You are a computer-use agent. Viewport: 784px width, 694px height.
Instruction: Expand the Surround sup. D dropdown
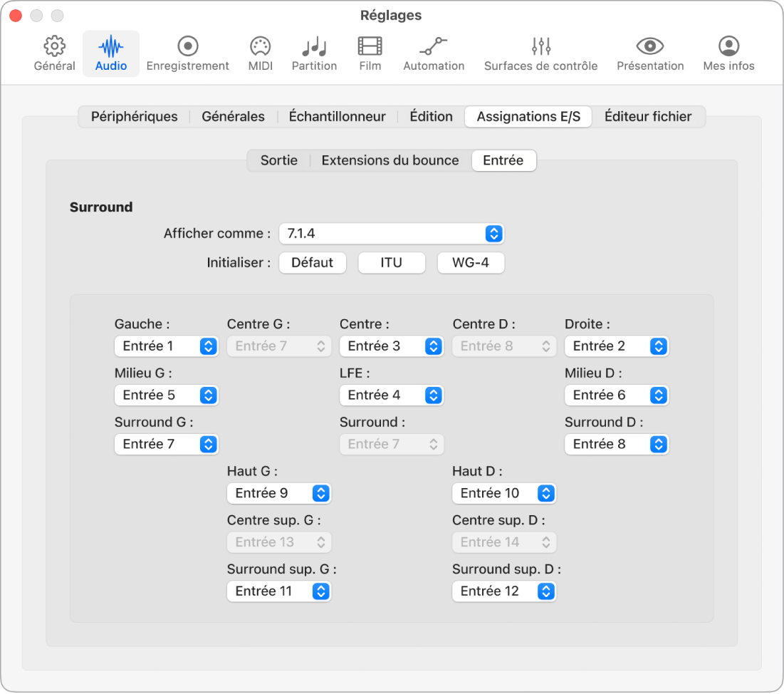(504, 591)
